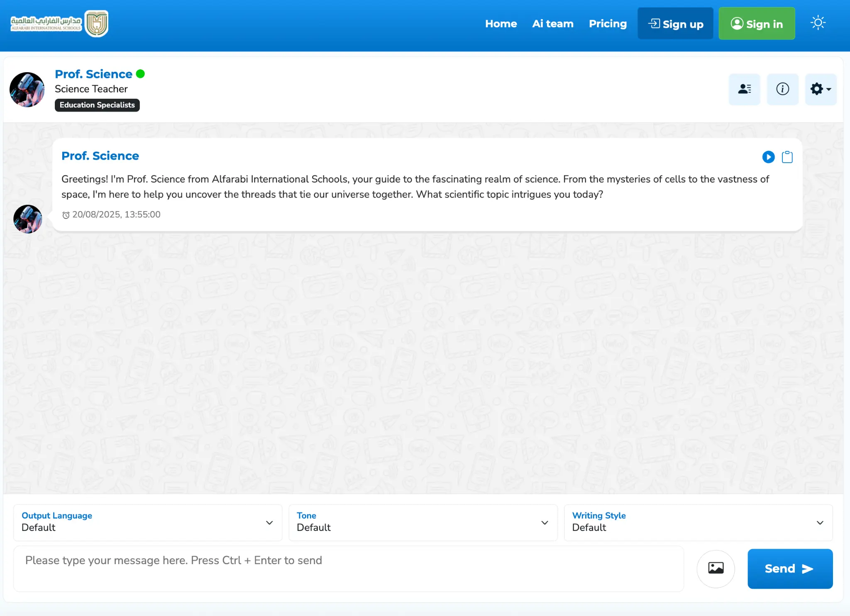Viewport: 850px width, 616px height.
Task: Click the Alfarabi International Schools logo
Action: [x=59, y=24]
